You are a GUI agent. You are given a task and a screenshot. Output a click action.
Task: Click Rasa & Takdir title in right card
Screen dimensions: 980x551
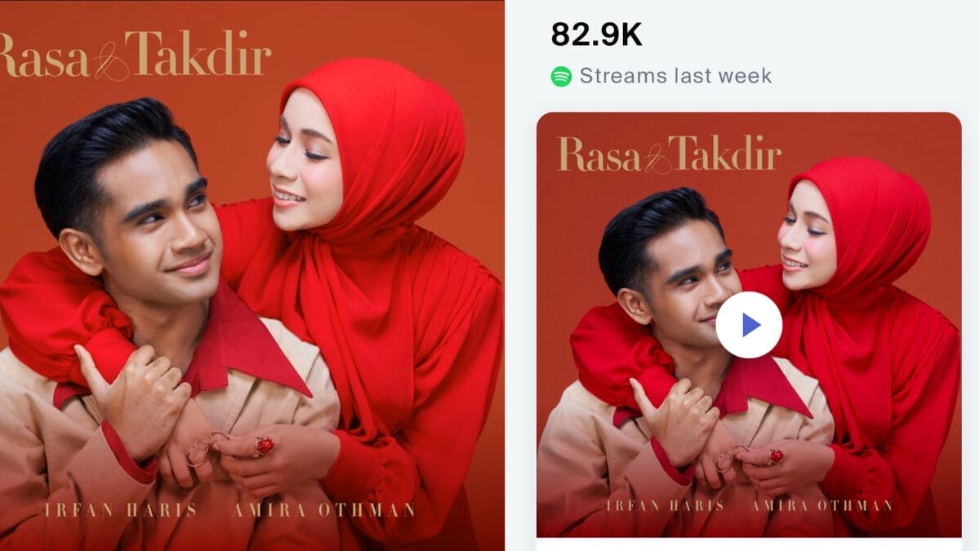pyautogui.click(x=670, y=153)
